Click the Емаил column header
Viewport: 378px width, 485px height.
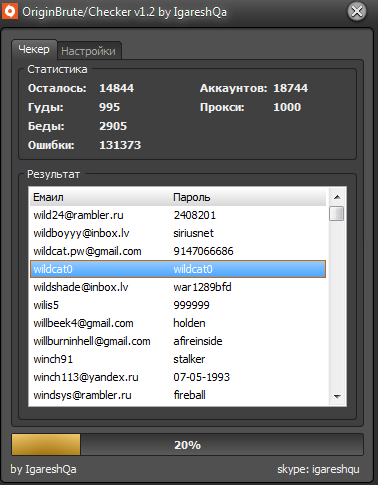(x=101, y=197)
